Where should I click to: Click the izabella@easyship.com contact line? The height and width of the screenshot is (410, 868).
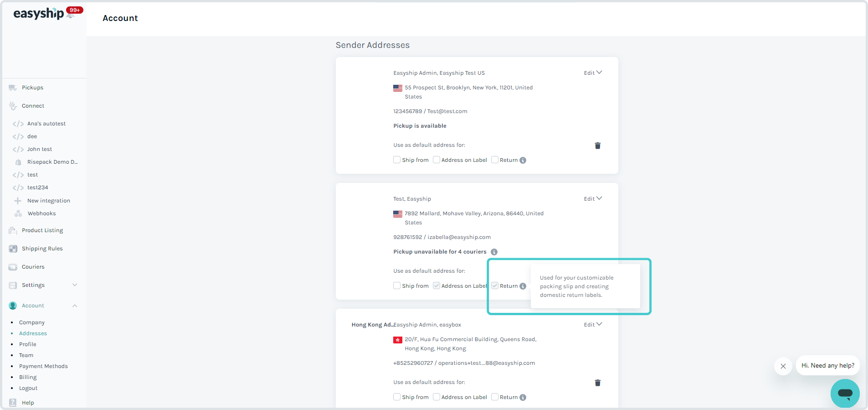[x=442, y=237]
